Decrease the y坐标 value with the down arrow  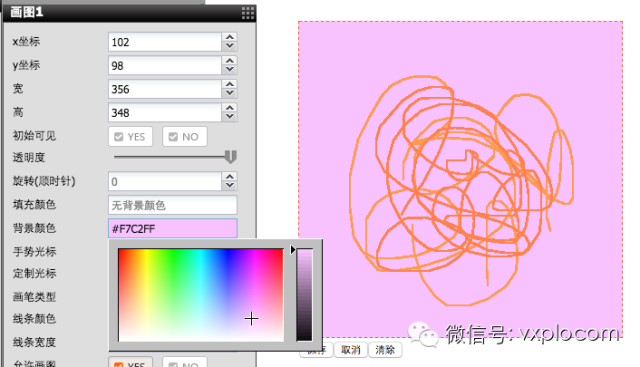(x=230, y=69)
